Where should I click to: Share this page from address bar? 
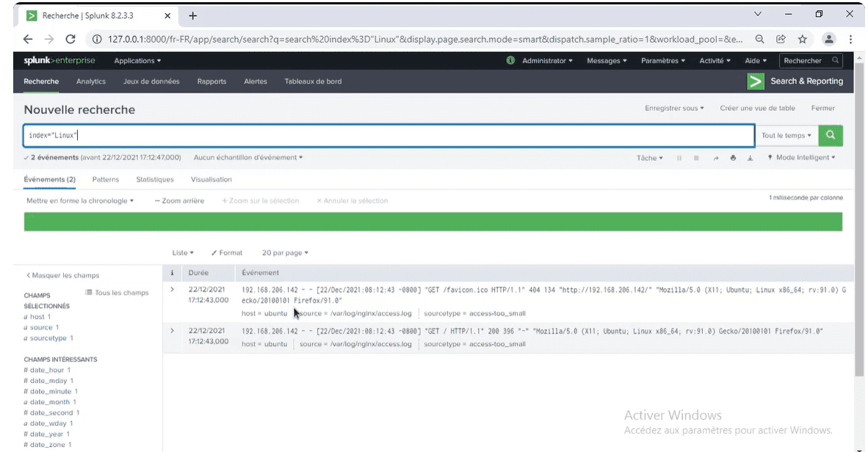pos(781,39)
